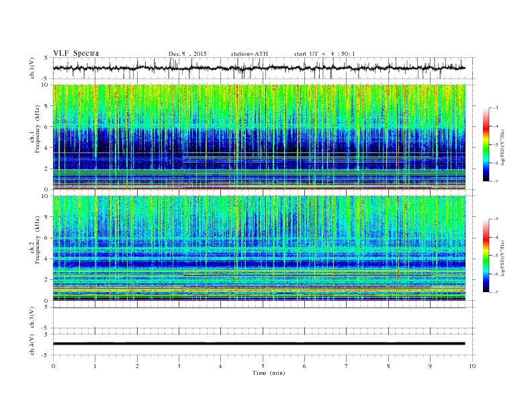532x411 pixels.
Task: Click the 'ch.4(V)' axis label
Action: 32,345
